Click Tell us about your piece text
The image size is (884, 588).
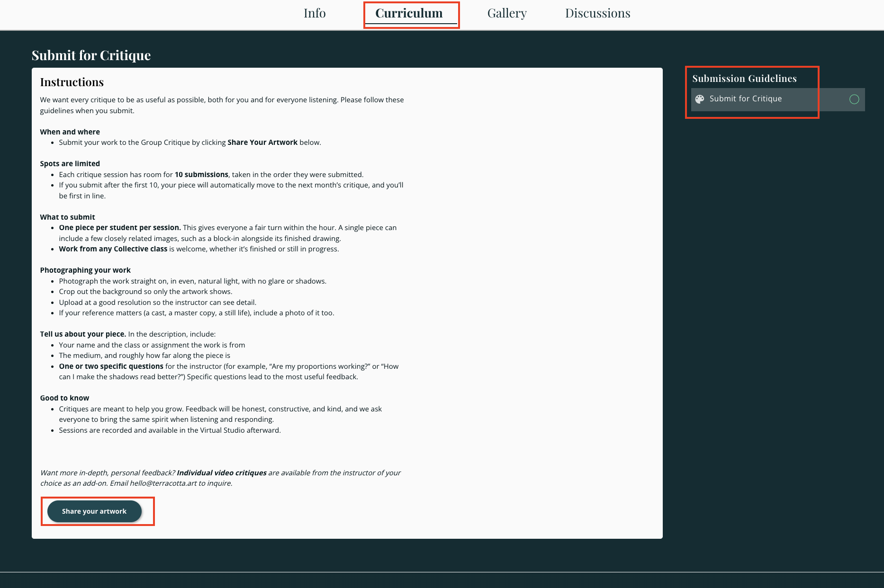pyautogui.click(x=83, y=334)
